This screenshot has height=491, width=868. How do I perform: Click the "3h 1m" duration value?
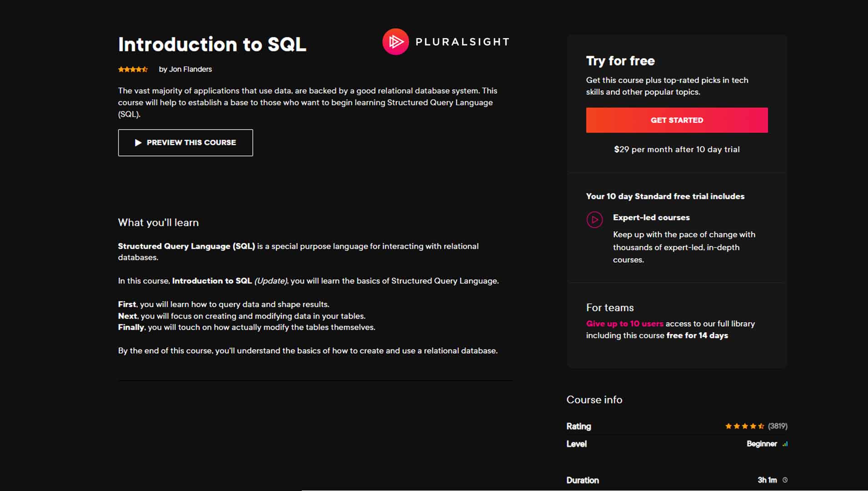[x=767, y=480]
